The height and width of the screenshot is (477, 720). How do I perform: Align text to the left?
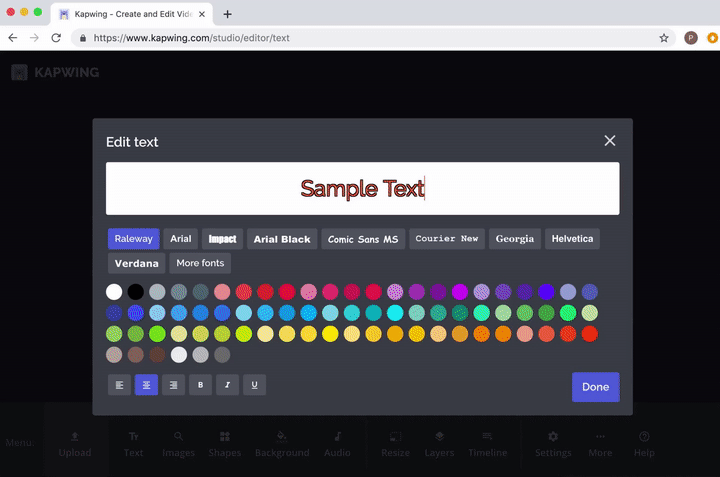[x=119, y=384]
